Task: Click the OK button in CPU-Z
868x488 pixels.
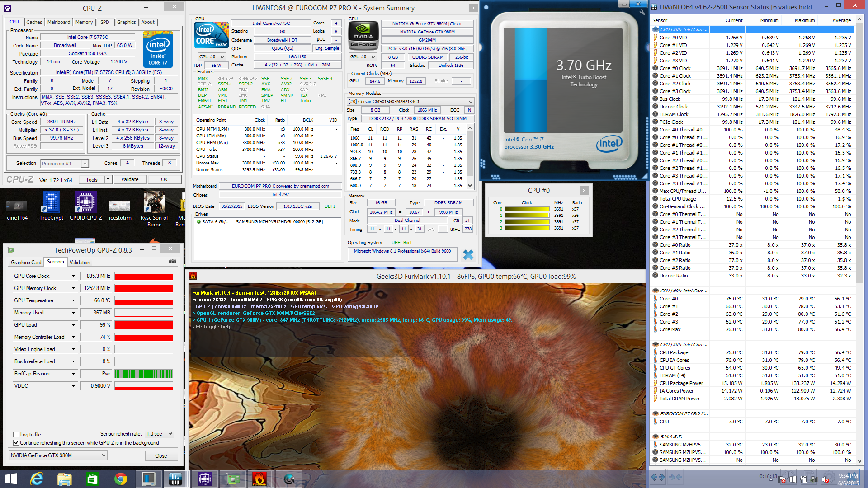Action: point(164,179)
